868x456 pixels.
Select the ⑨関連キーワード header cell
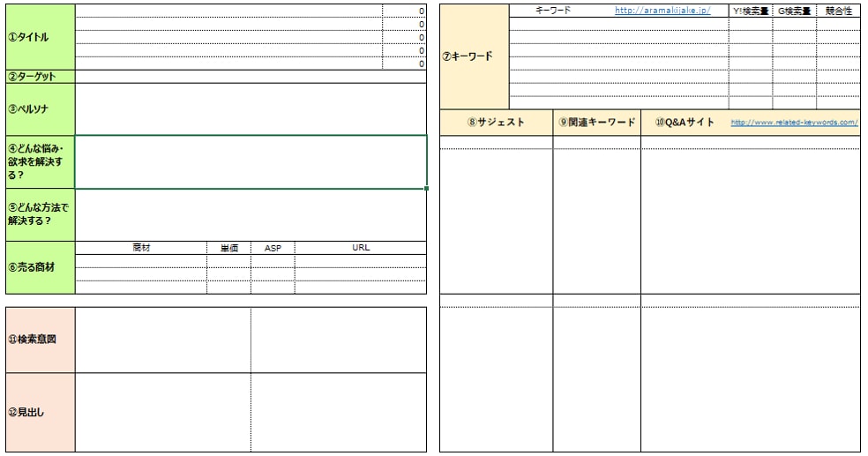pyautogui.click(x=596, y=123)
